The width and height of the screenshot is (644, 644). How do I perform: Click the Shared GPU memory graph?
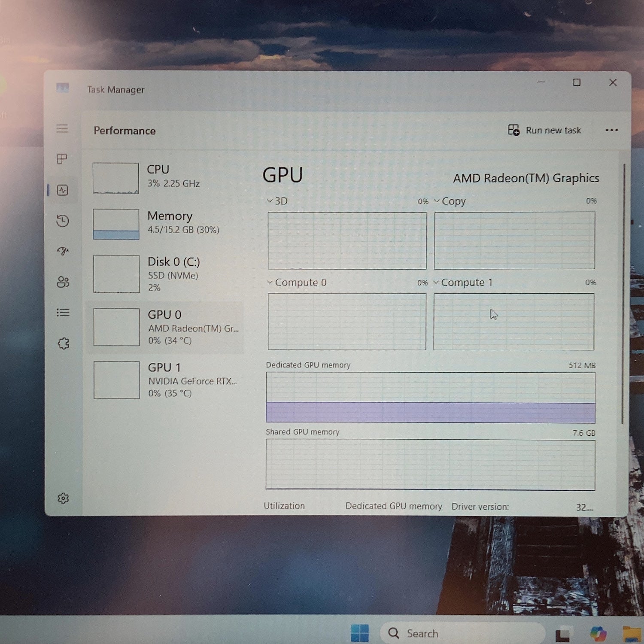pos(430,465)
